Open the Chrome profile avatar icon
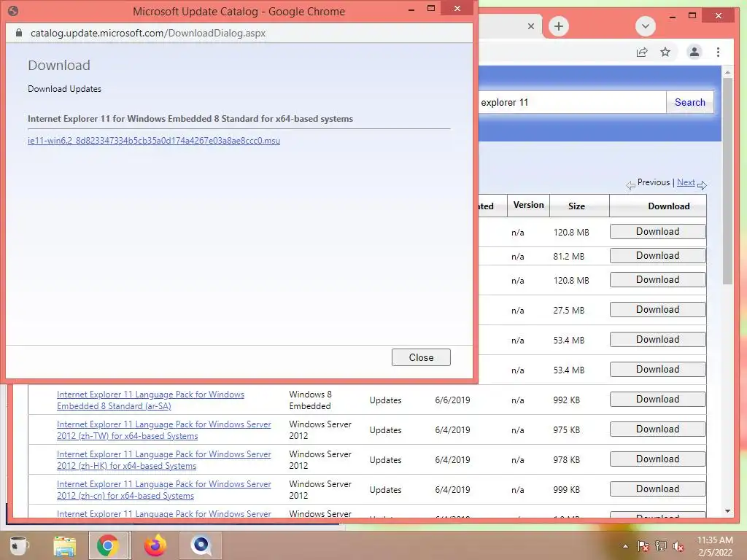Image resolution: width=747 pixels, height=560 pixels. tap(694, 52)
